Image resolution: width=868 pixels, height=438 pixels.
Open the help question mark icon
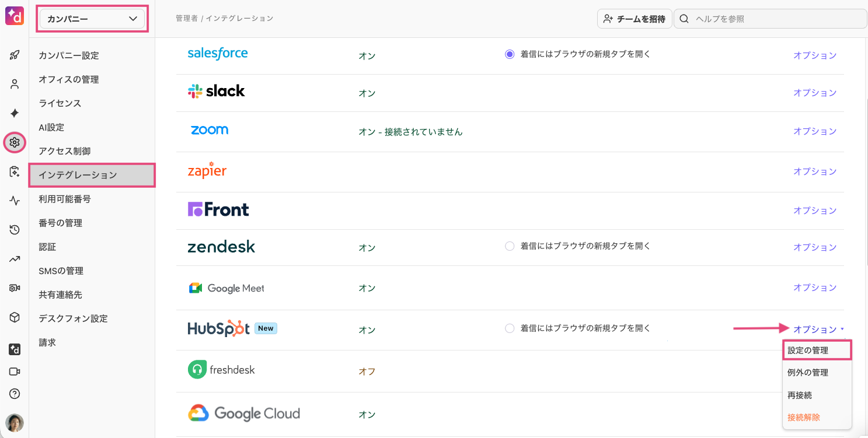click(15, 394)
